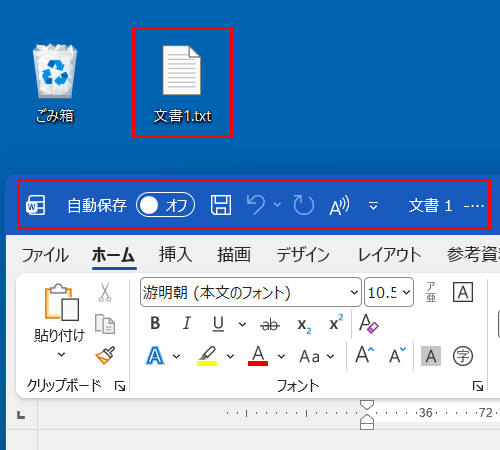Switch to the ホーム (Home) tab
The height and width of the screenshot is (450, 500).
(x=114, y=255)
